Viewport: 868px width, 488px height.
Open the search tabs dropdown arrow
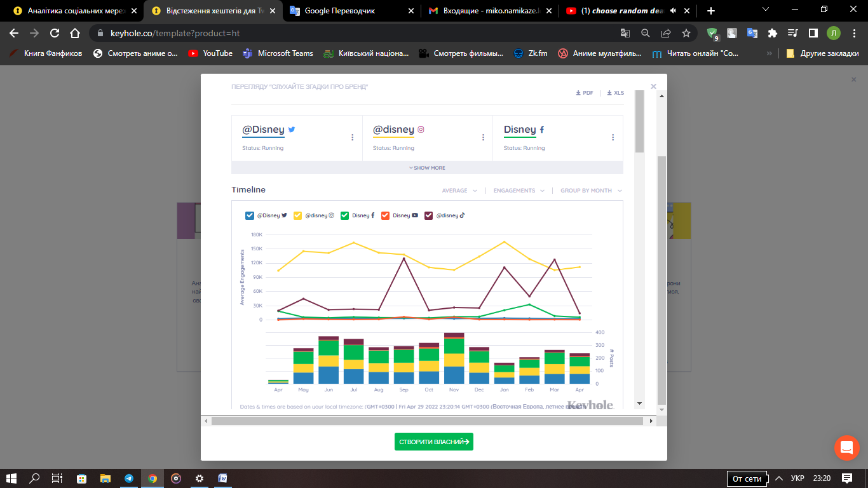766,10
